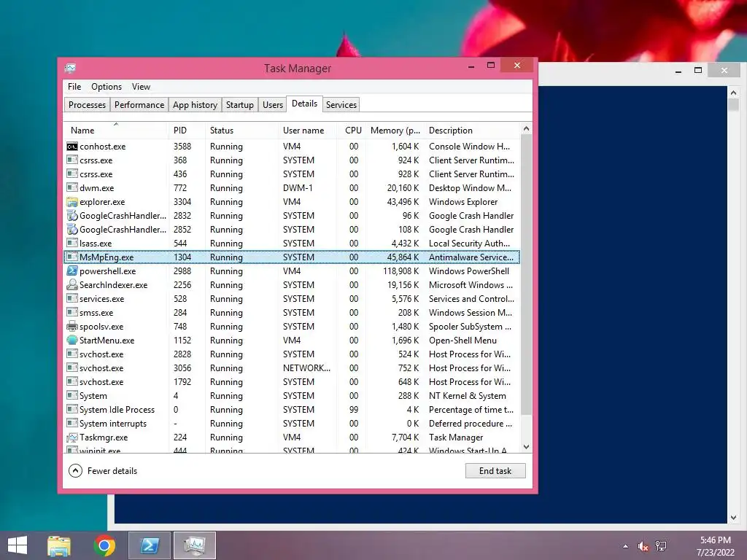This screenshot has width=747, height=560.
Task: Select the csrss.exe row with PID 436
Action: click(x=292, y=174)
